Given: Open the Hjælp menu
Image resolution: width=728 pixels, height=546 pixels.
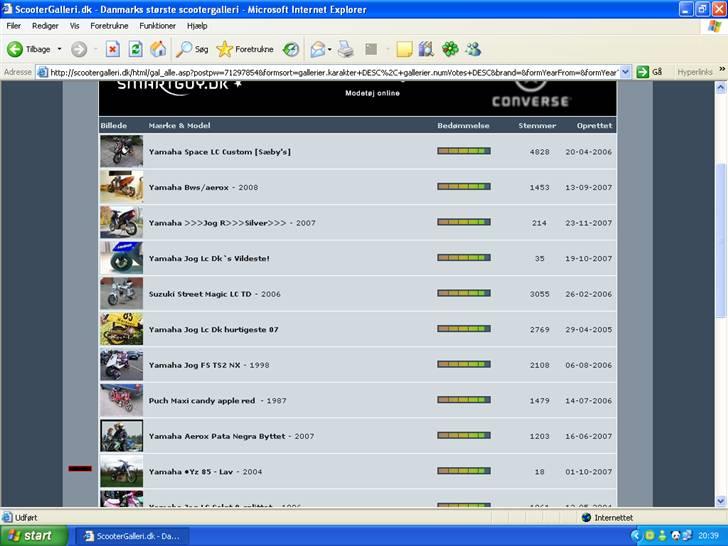Looking at the screenshot, I should click(x=197, y=26).
